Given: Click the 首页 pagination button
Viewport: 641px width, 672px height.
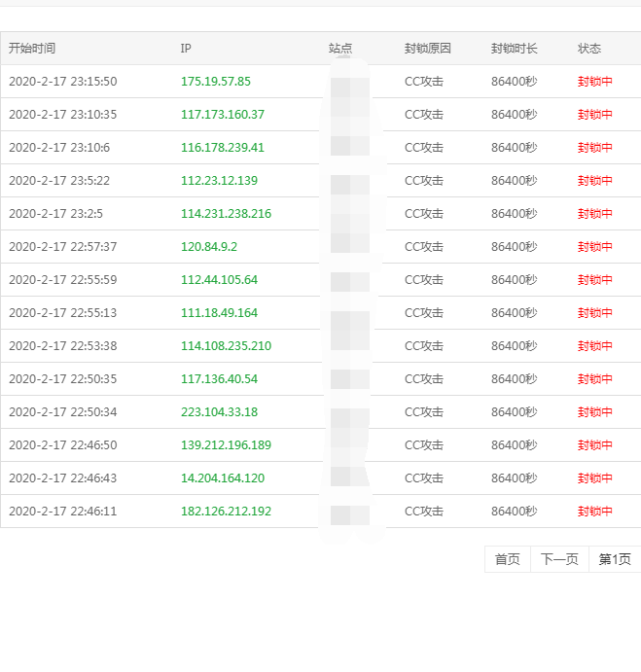Looking at the screenshot, I should click(x=507, y=559).
